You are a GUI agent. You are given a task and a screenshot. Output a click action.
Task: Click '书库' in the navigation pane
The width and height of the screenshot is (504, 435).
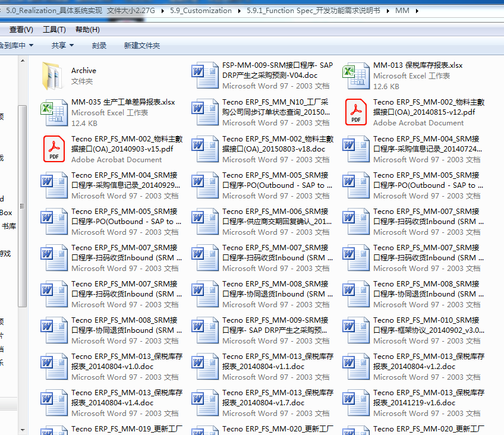pos(9,226)
